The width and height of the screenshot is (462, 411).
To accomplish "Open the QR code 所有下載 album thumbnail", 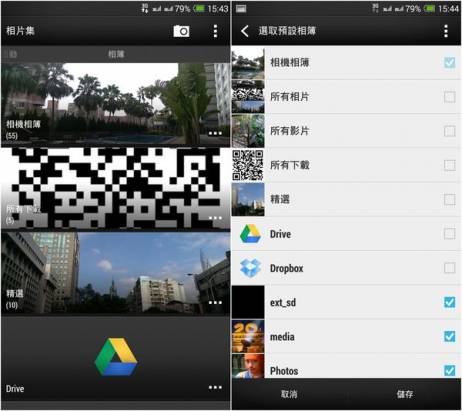I will tap(115, 188).
